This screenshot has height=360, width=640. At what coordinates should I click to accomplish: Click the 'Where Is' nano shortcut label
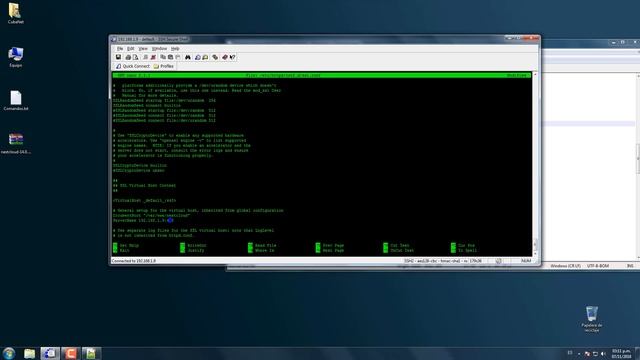point(265,250)
